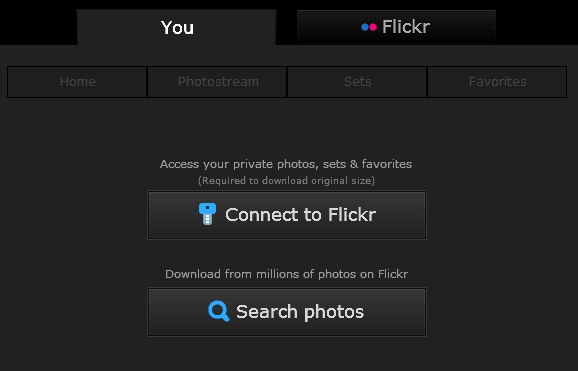Click the greyed-out Favorites label
This screenshot has width=578, height=371.
pyautogui.click(x=498, y=82)
